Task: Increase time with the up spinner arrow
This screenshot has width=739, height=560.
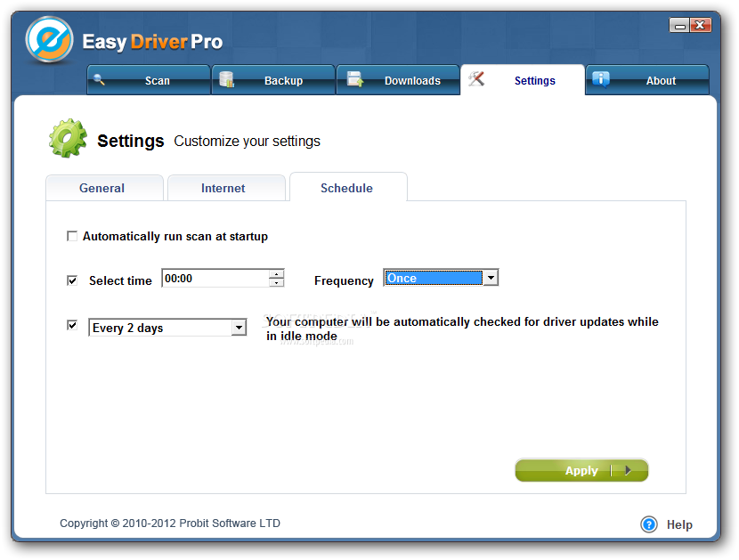Action: (277, 273)
